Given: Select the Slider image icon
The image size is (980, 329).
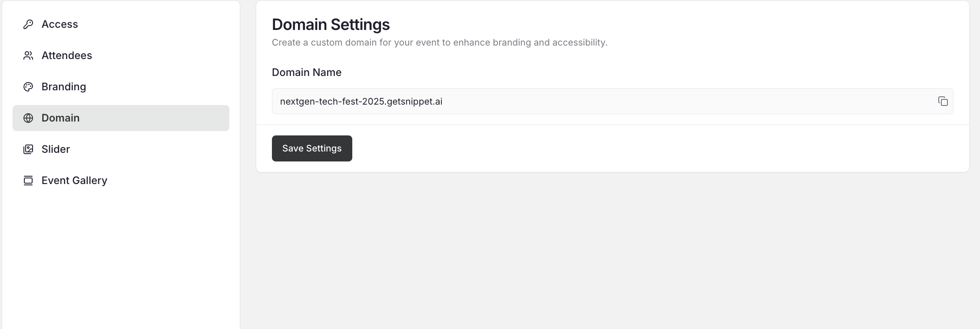Looking at the screenshot, I should tap(28, 149).
